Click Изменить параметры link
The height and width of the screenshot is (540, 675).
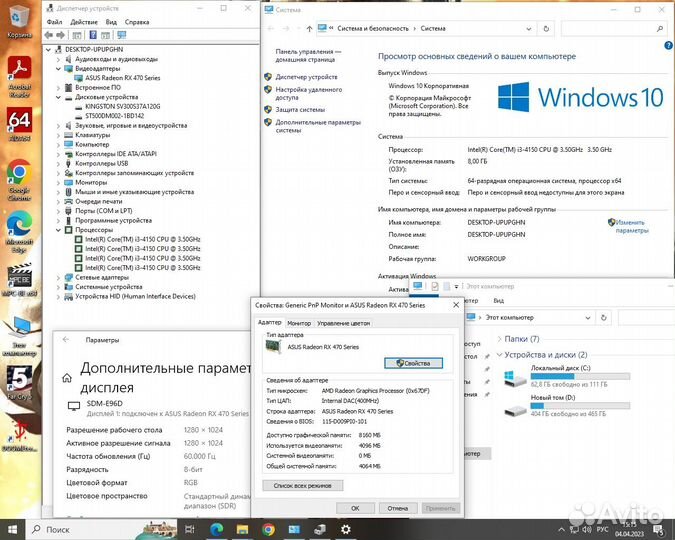pos(632,226)
